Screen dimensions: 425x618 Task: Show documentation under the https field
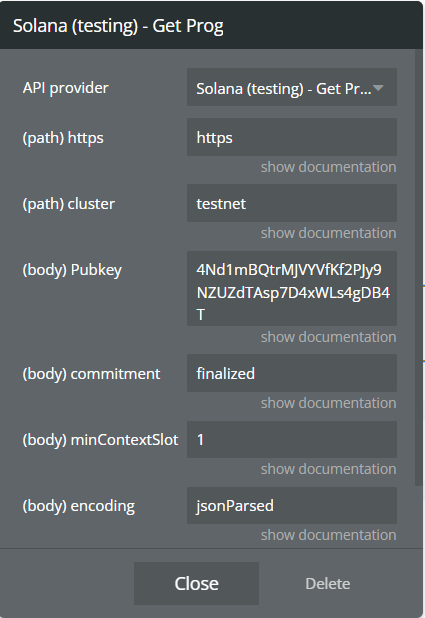point(328,167)
